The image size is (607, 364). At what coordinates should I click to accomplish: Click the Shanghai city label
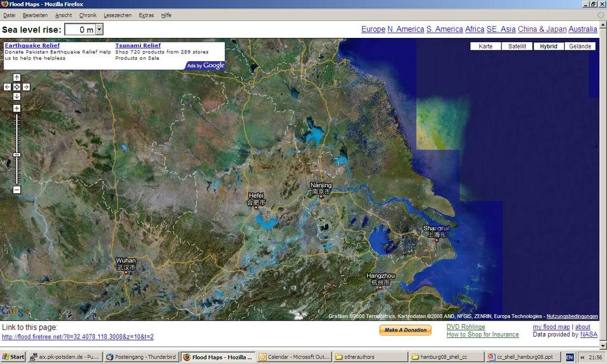[436, 231]
